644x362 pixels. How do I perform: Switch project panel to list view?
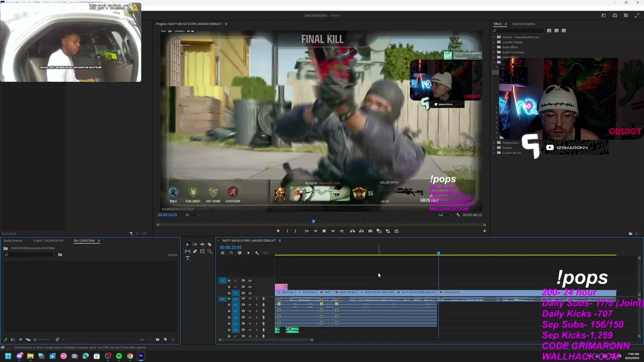pos(13,339)
